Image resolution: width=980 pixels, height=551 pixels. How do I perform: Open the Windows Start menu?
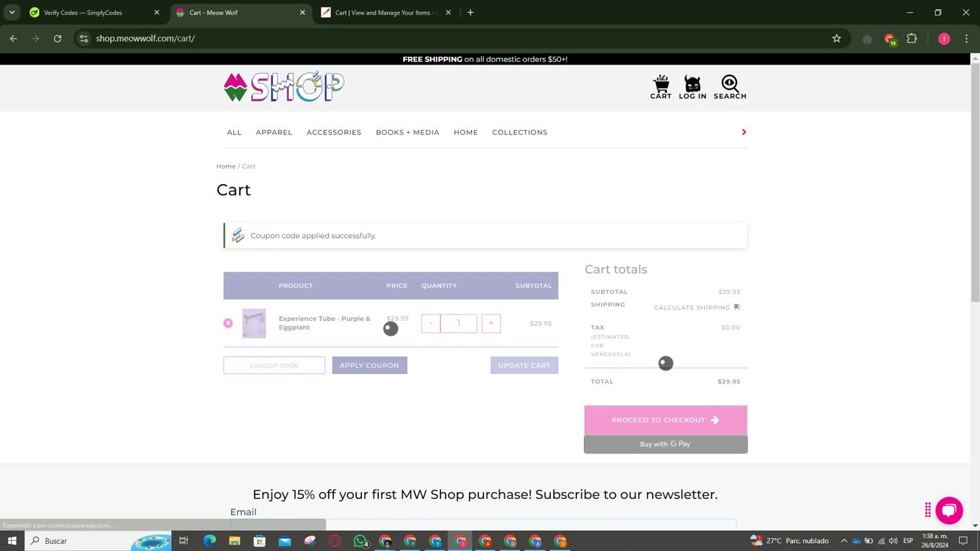point(12,541)
